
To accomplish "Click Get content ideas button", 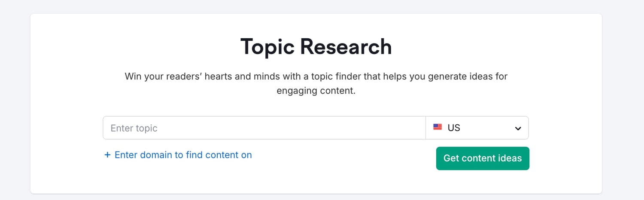I will 483,158.
